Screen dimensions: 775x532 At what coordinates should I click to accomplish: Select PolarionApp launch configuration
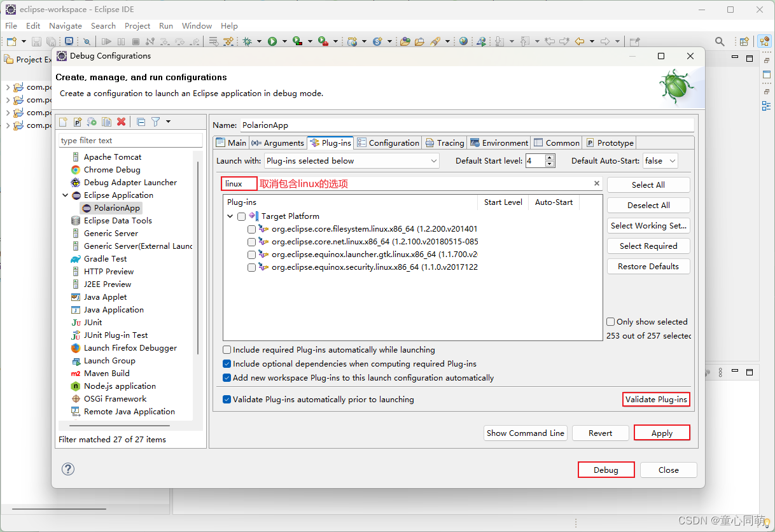111,208
